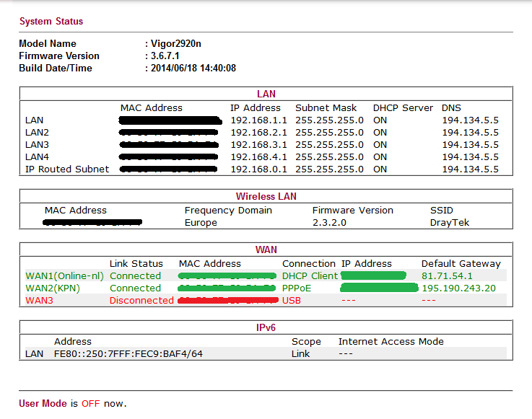
Task: Click the Subnet Mask column header
Action: 326,108
